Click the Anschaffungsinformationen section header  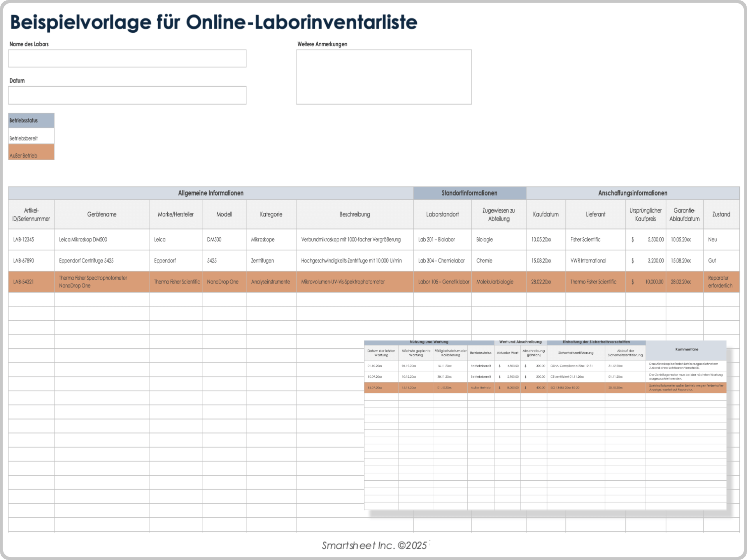(x=633, y=193)
